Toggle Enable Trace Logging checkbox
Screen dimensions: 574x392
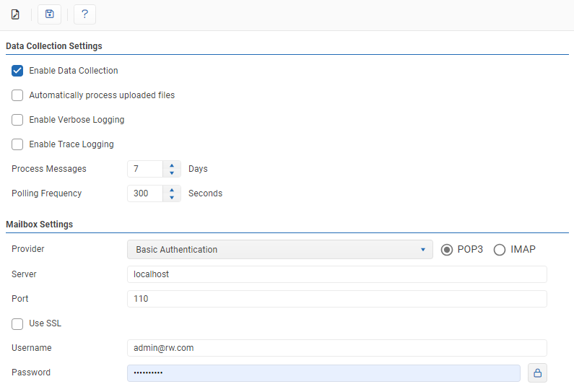click(x=17, y=144)
